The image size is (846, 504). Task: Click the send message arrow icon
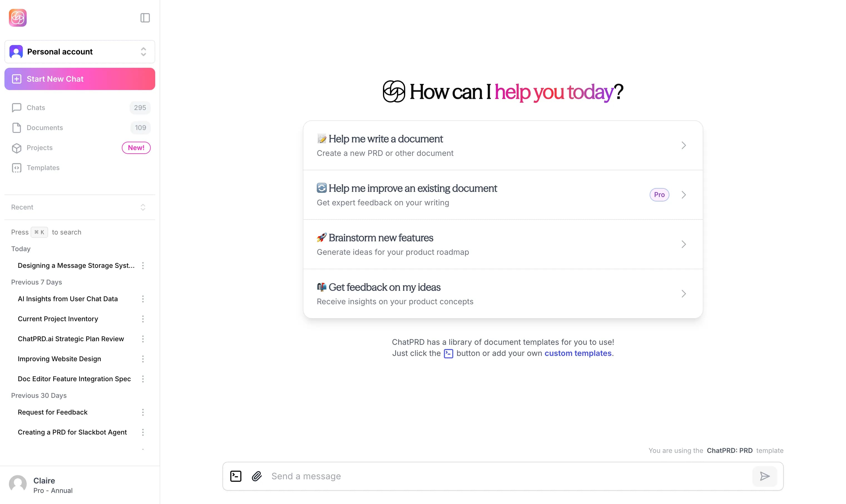[765, 476]
